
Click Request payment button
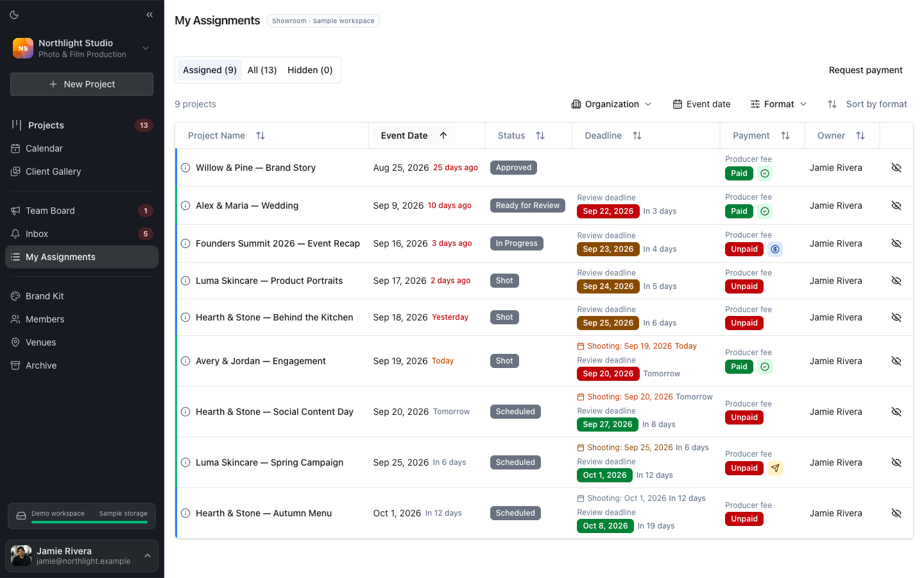coord(866,70)
